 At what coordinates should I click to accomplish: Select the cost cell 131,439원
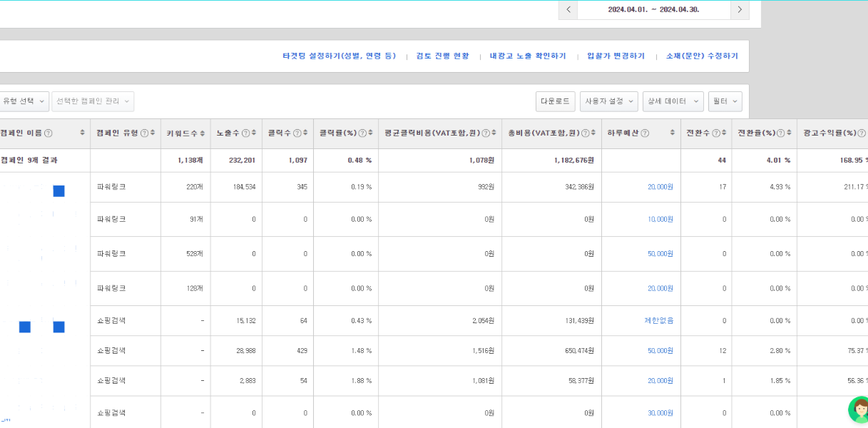pos(578,320)
